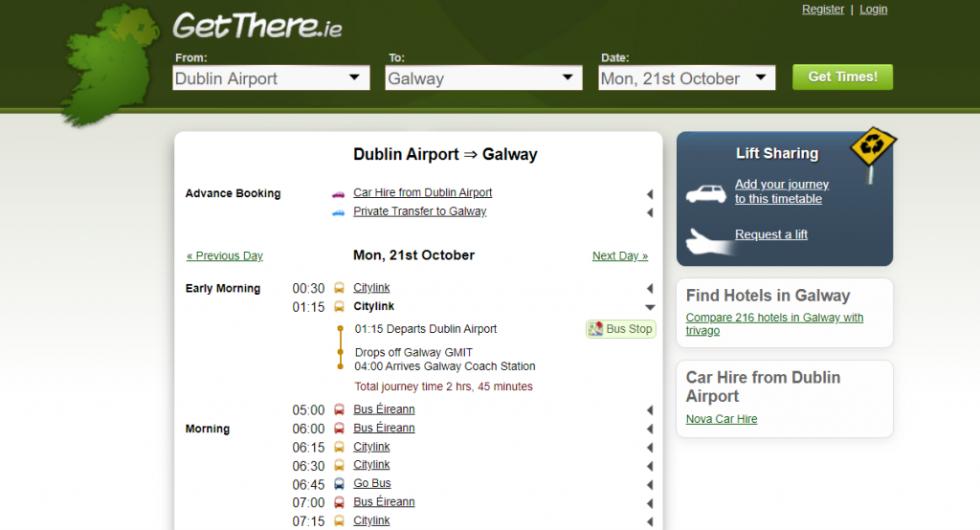
Task: Click the hitchhiker hand icon
Action: pos(710,241)
